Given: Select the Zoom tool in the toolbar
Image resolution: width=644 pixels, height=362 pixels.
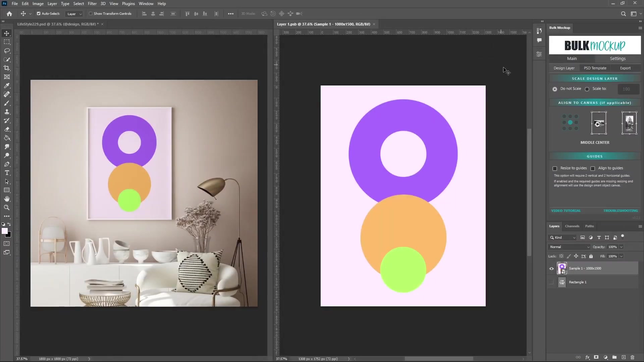Looking at the screenshot, I should pyautogui.click(x=7, y=207).
